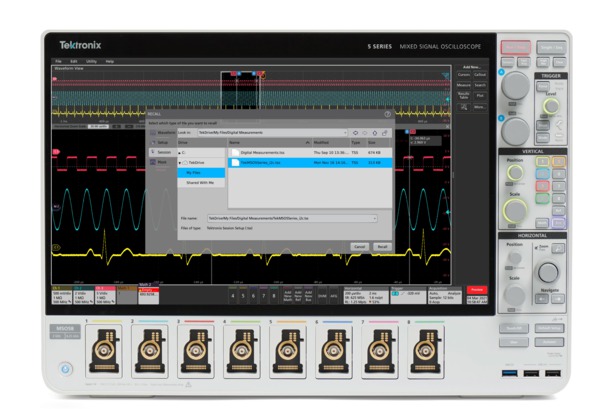
Task: Expand the Look in path dropdown
Action: point(343,132)
